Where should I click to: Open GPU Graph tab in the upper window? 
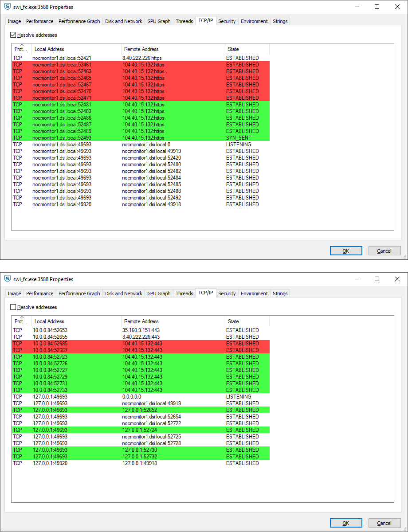[159, 21]
